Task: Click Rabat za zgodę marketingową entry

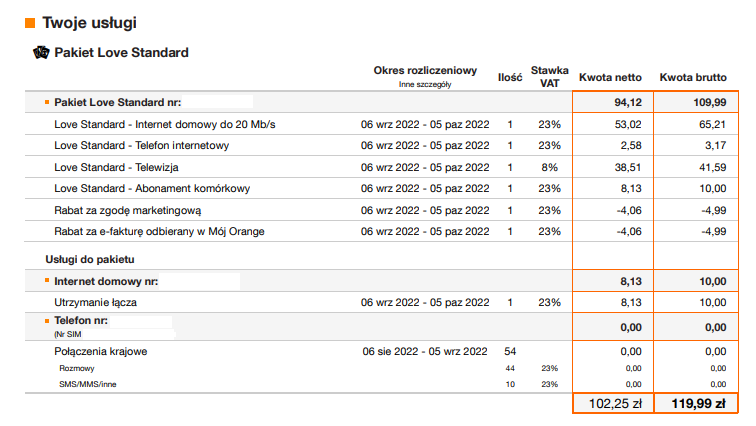Action: click(x=128, y=210)
